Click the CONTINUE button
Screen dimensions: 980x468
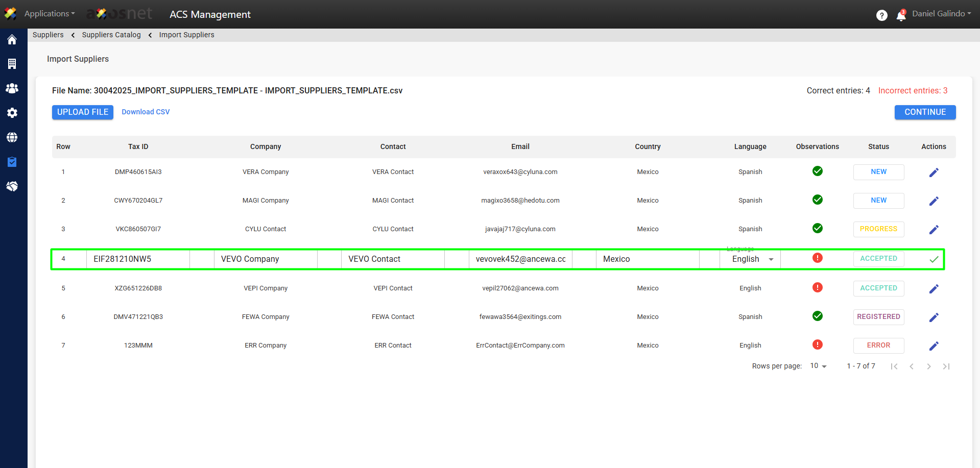tap(925, 112)
